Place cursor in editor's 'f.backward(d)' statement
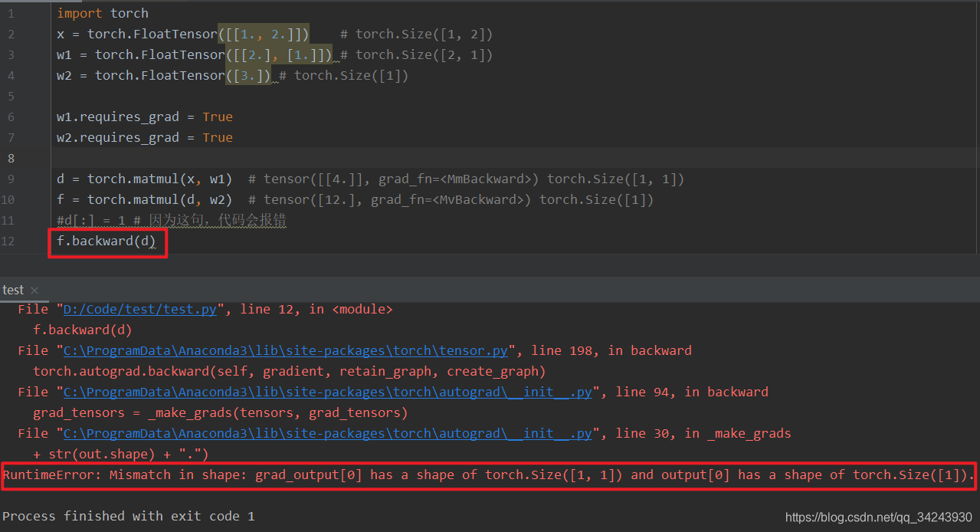The width and height of the screenshot is (980, 532). 106,242
